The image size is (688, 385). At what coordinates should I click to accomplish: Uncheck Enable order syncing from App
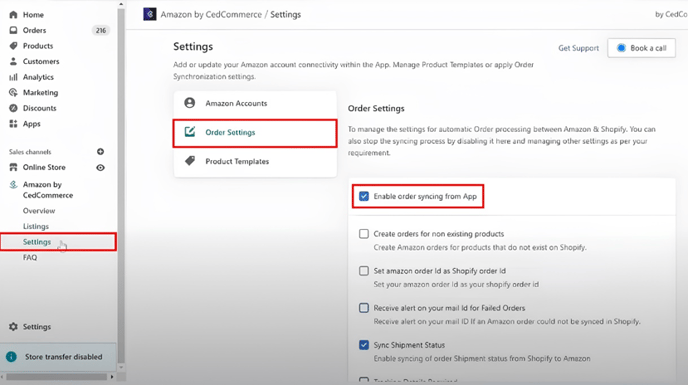pyautogui.click(x=364, y=196)
